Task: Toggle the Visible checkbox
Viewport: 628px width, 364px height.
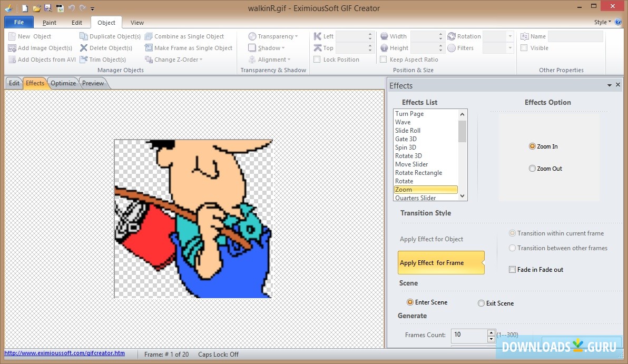Action: coord(524,48)
